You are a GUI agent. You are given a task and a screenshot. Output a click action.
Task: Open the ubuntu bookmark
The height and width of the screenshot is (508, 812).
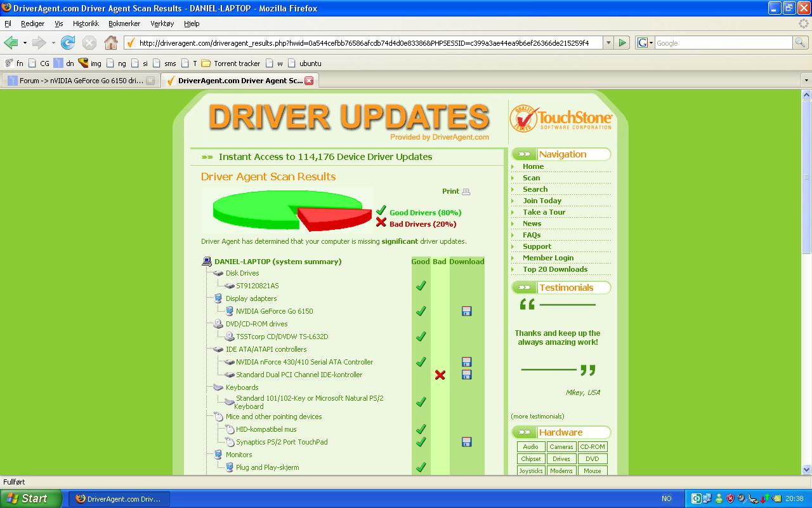click(x=304, y=63)
